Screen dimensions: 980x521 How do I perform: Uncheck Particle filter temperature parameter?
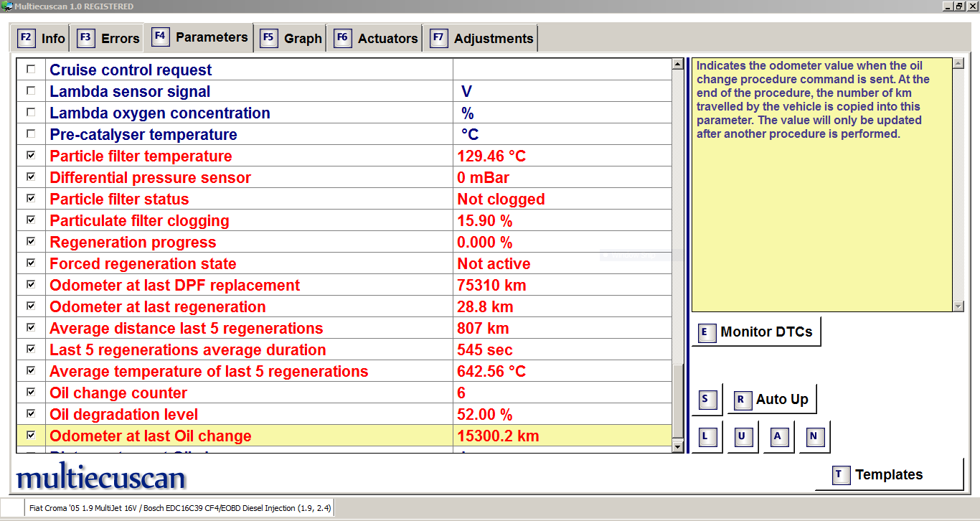click(30, 156)
